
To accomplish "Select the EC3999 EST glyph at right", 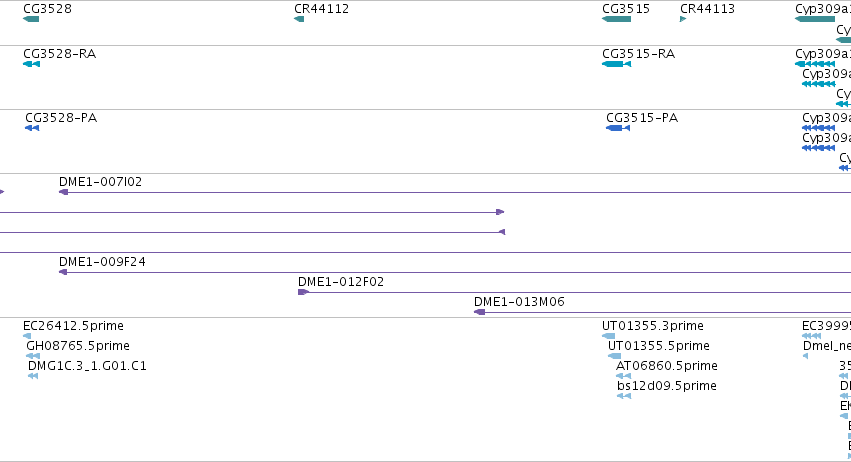I will (811, 336).
